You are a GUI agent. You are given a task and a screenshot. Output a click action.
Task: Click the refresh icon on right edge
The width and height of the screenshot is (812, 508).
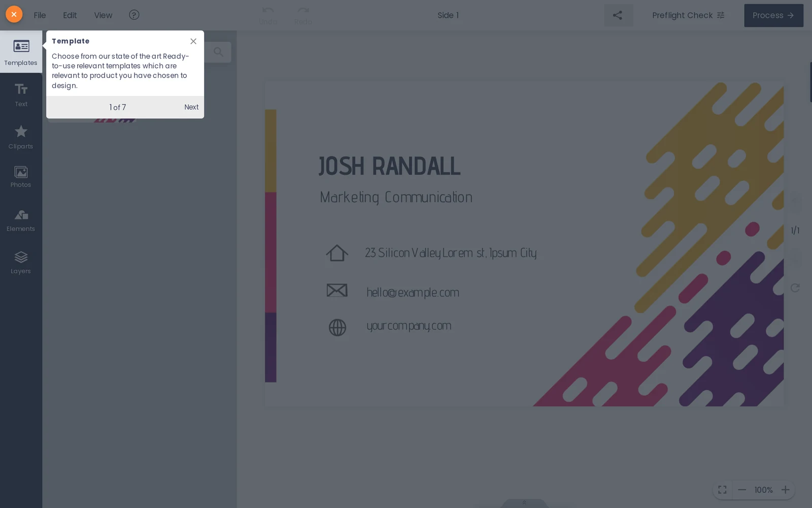pyautogui.click(x=795, y=288)
